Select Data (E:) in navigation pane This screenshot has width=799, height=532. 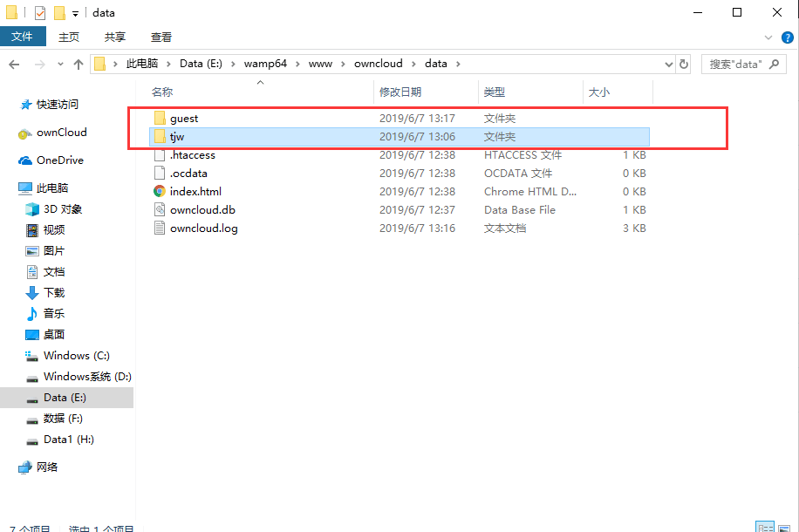click(67, 398)
